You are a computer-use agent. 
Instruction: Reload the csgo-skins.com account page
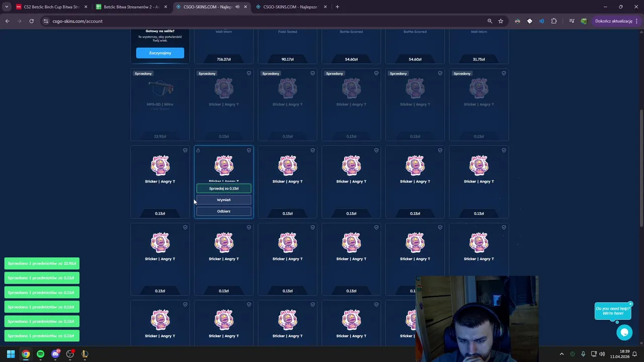[31, 21]
